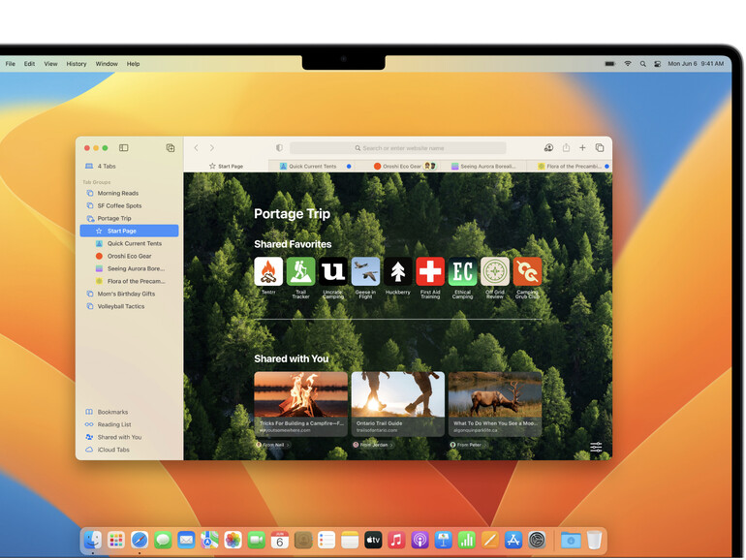
Task: Open Bookmarks in the sidebar
Action: coord(130,412)
